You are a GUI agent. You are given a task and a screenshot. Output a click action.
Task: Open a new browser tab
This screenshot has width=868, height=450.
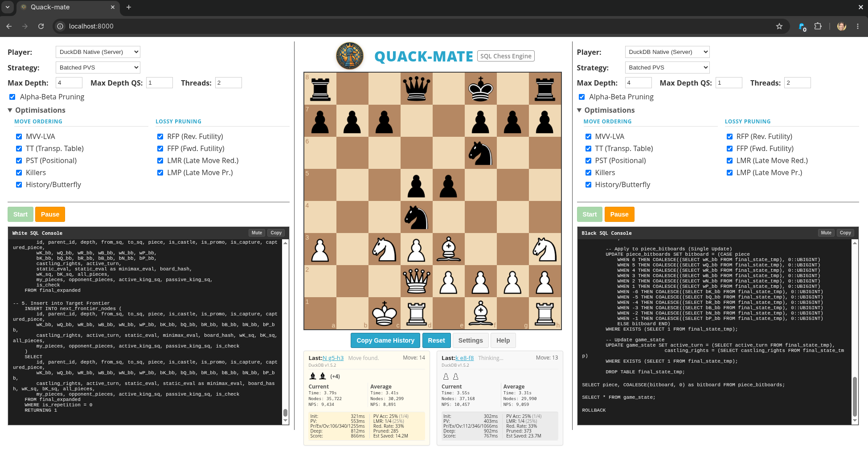pyautogui.click(x=129, y=7)
